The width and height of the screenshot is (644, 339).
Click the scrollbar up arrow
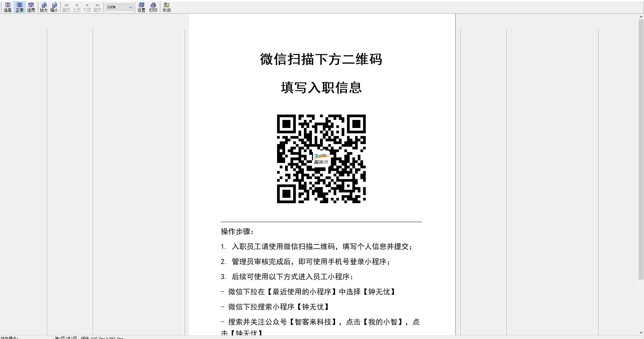point(641,16)
